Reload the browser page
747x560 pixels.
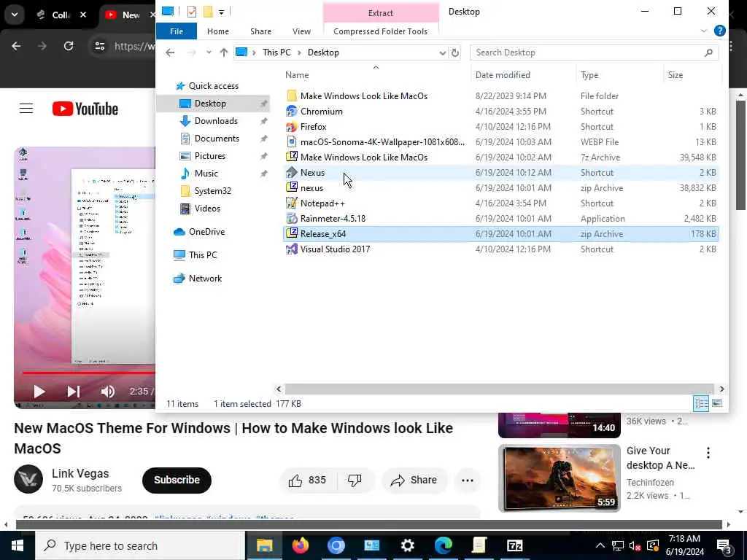click(x=69, y=46)
